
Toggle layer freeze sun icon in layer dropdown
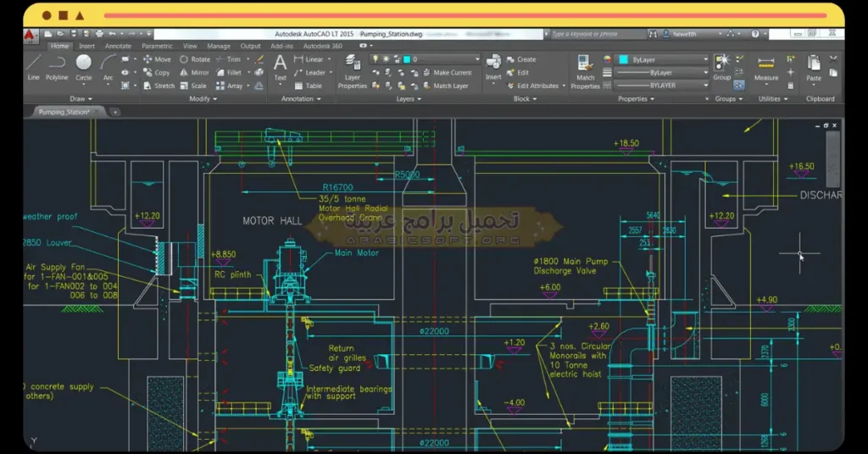coord(387,59)
